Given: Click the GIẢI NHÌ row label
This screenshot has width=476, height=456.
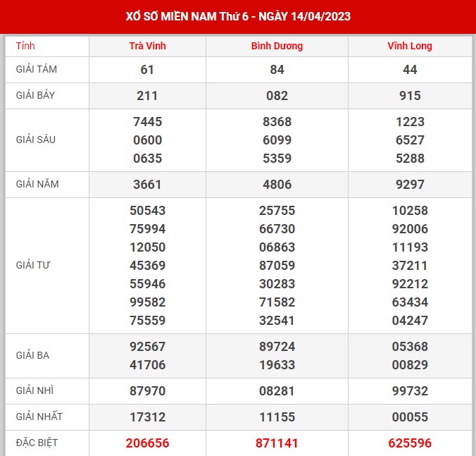Looking at the screenshot, I should coord(35,390).
